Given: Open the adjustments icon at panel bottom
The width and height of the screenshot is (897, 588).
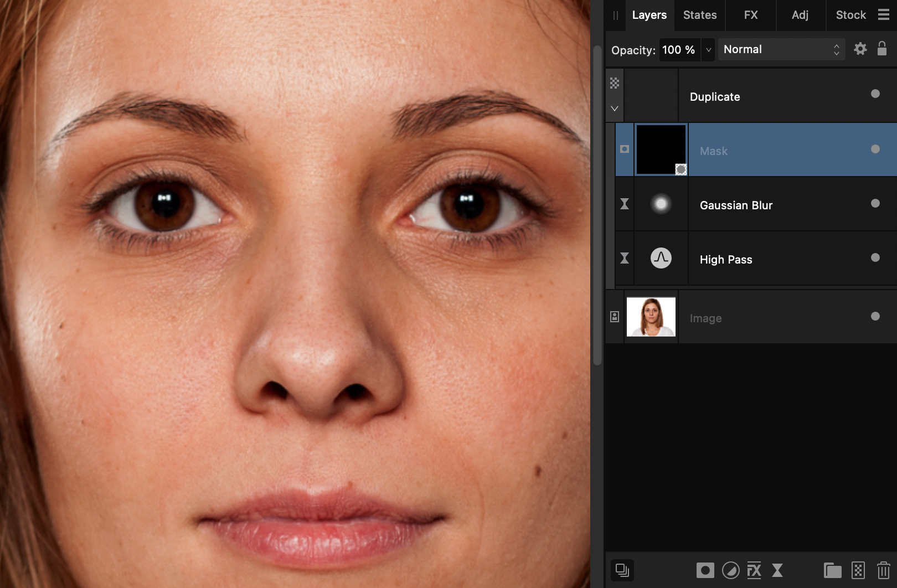Looking at the screenshot, I should point(731,570).
